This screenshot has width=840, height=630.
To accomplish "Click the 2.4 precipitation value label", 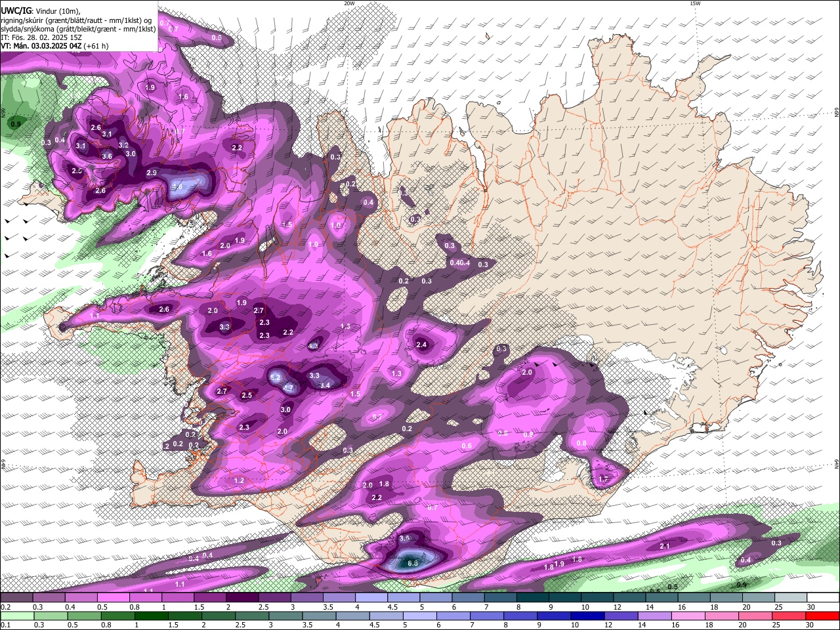I will point(421,345).
